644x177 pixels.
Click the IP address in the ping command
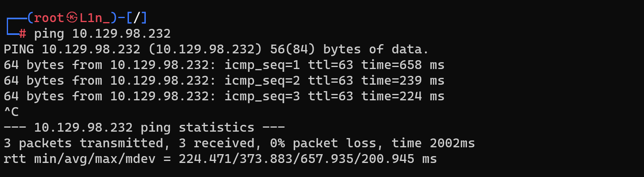point(121,33)
